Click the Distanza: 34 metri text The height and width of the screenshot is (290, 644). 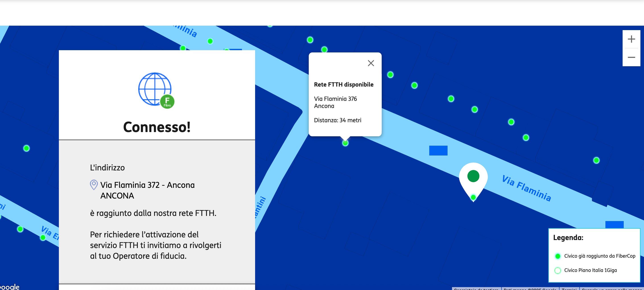(x=338, y=120)
